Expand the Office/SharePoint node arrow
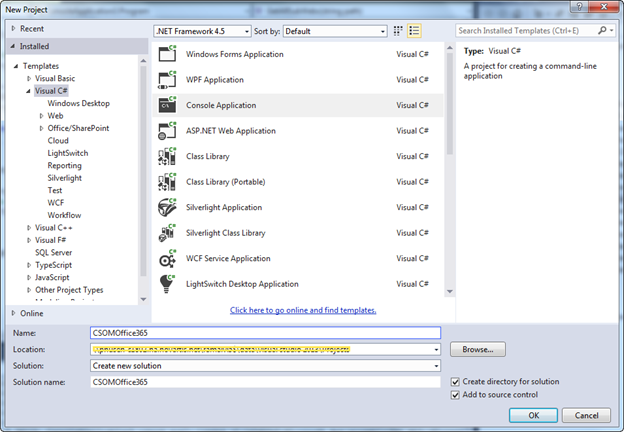Screen dimensions: 624x432 click(41, 128)
